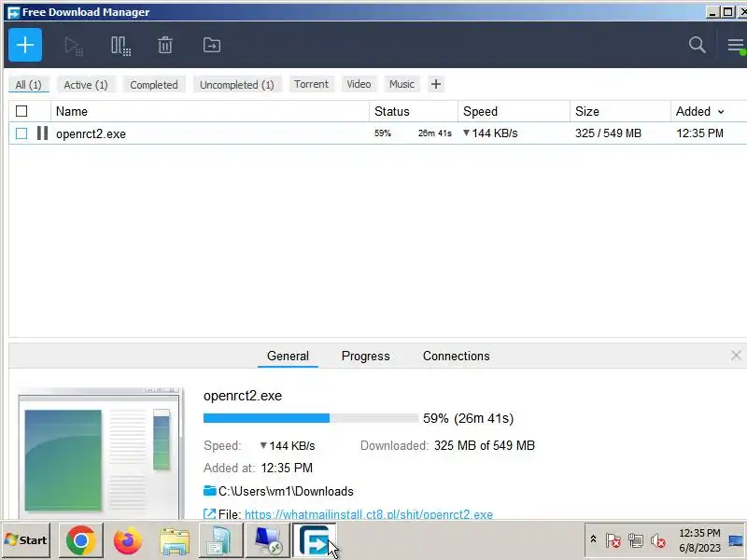
Task: Click the network tray icon
Action: [636, 540]
